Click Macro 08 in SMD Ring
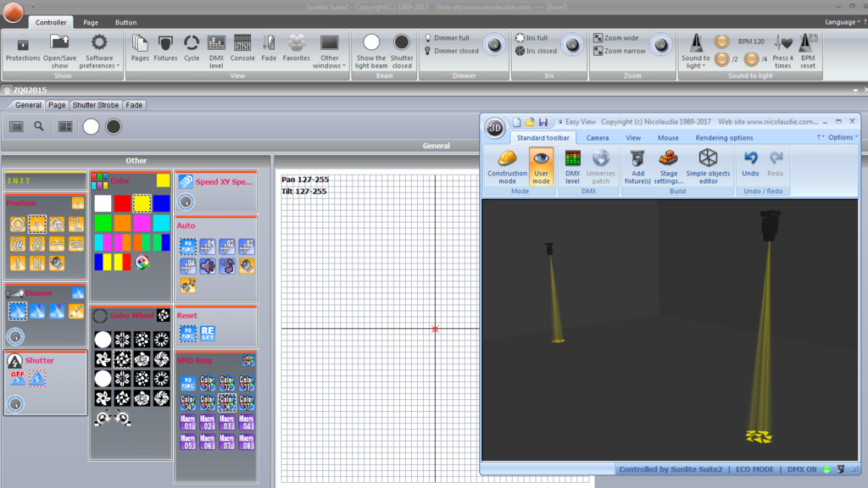 (247, 442)
